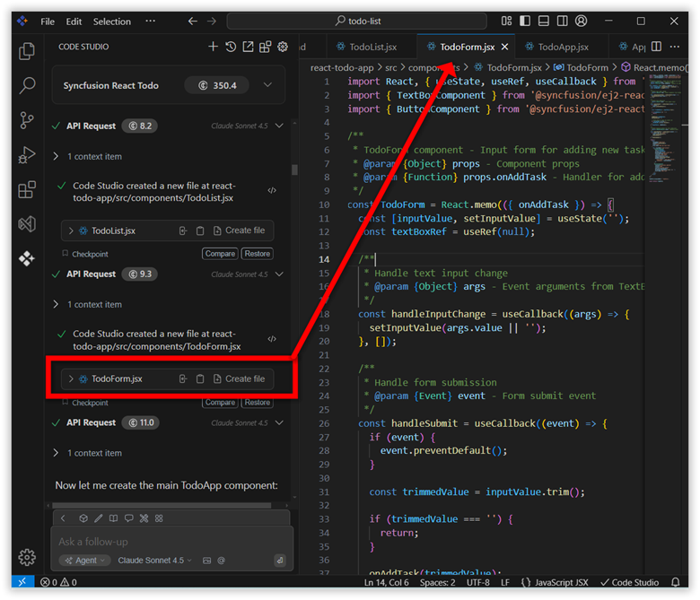The height and width of the screenshot is (600, 700).
Task: Open editor More Actions ellipsis
Action: 675,47
